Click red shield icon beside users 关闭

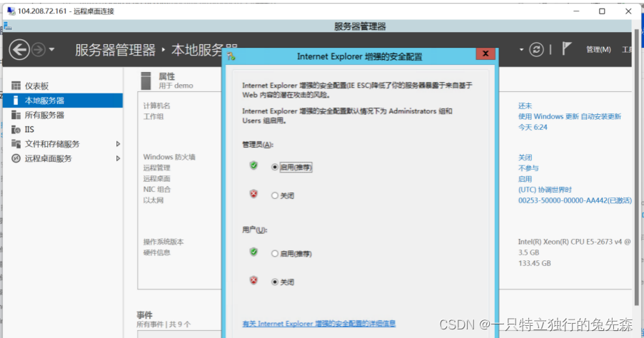coord(254,280)
